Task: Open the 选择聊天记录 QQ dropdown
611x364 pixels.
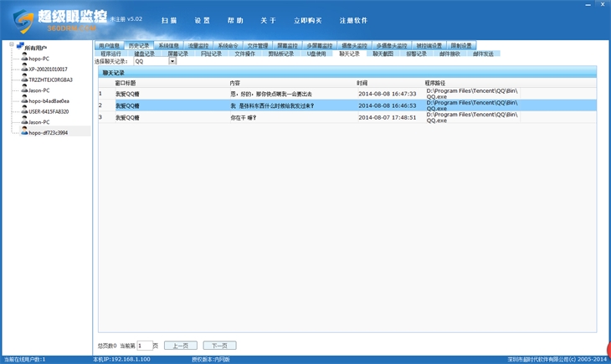Action: (x=172, y=61)
